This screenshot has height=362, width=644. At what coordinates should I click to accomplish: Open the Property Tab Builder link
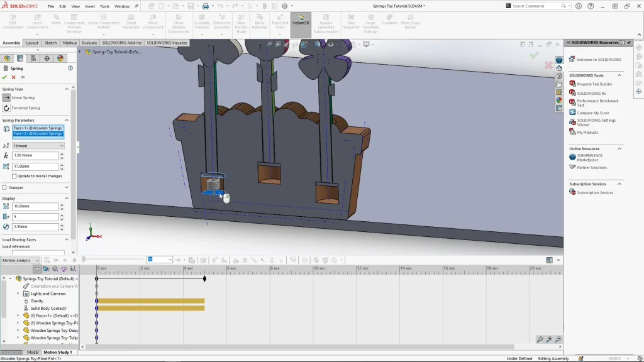point(594,84)
